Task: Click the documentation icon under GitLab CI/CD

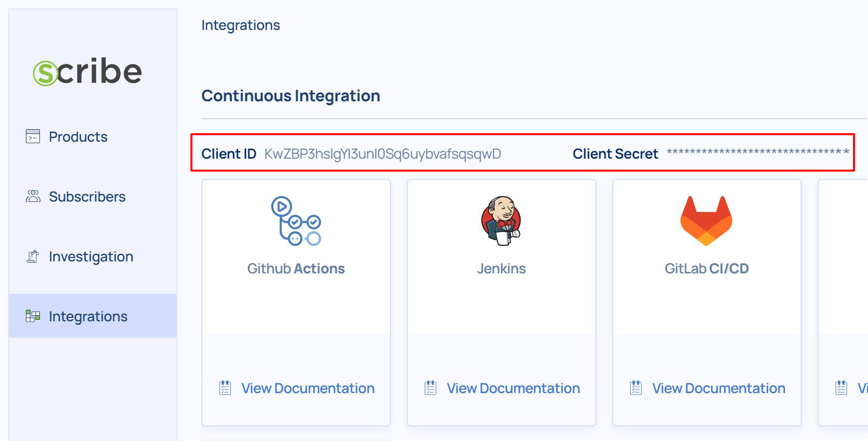Action: [636, 388]
